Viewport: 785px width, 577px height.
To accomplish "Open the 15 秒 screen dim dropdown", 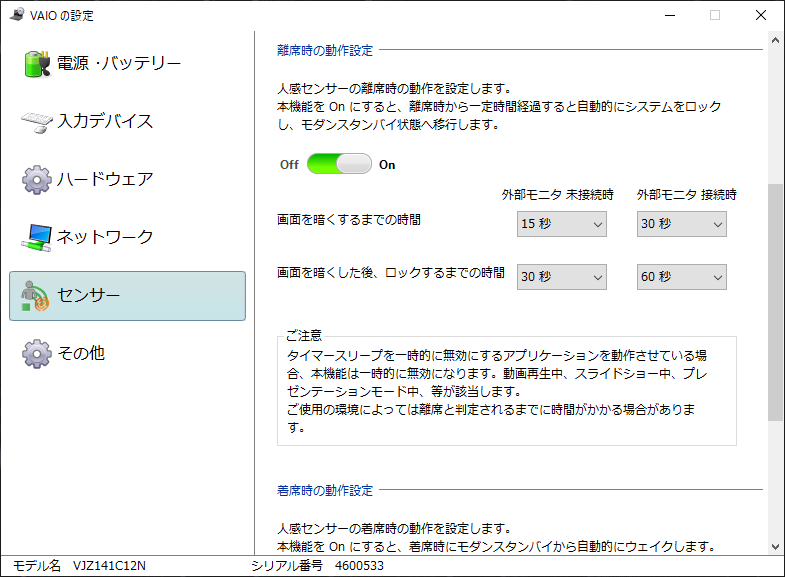I will point(562,224).
